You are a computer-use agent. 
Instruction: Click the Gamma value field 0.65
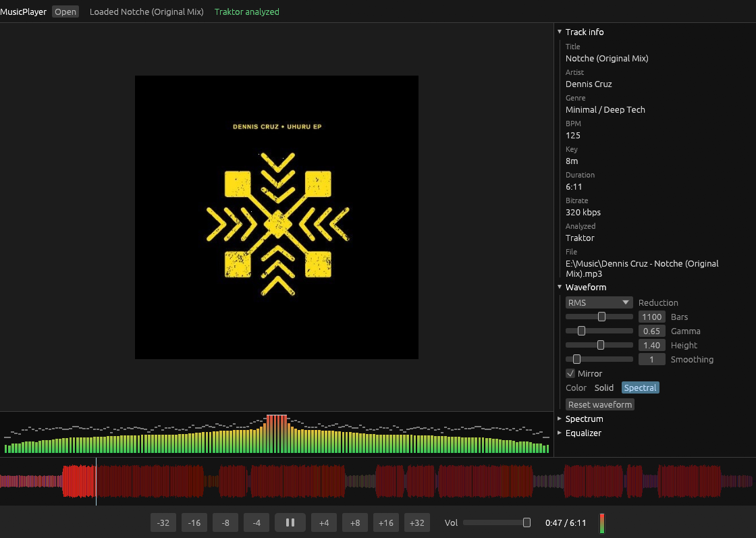point(652,331)
